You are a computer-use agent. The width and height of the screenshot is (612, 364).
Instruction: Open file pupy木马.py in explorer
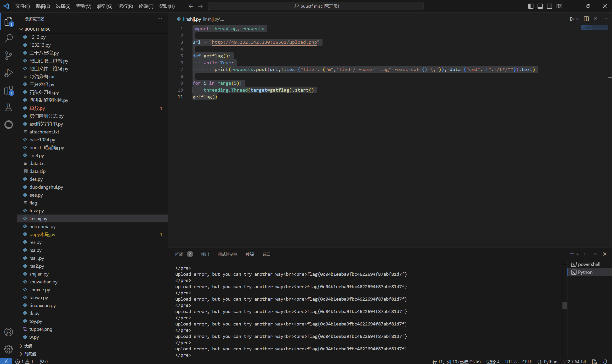[x=93, y=234]
